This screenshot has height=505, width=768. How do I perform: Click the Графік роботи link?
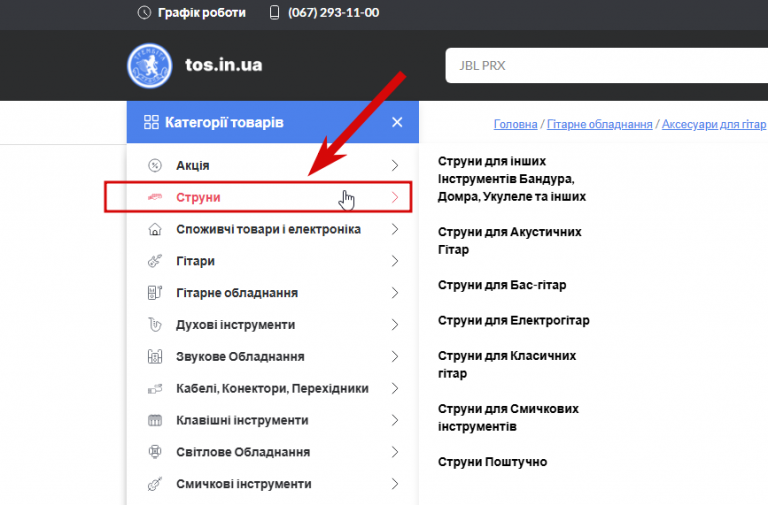tap(202, 12)
